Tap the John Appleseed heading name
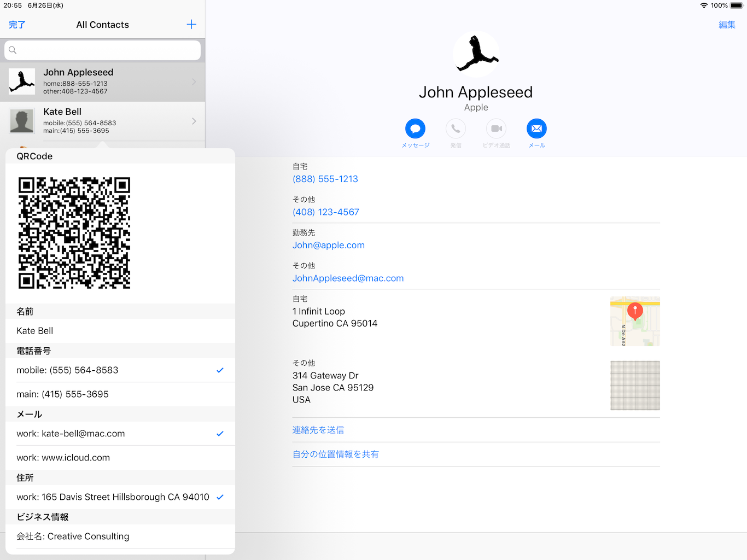This screenshot has height=560, width=747. 476,92
